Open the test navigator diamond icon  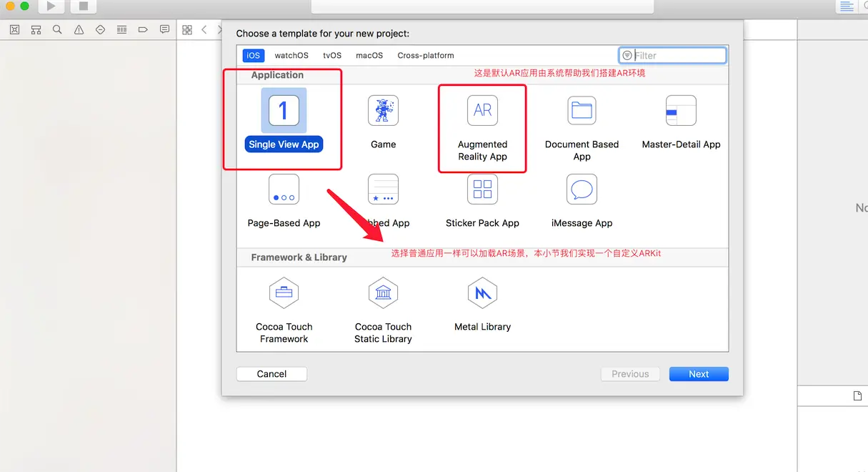point(100,29)
